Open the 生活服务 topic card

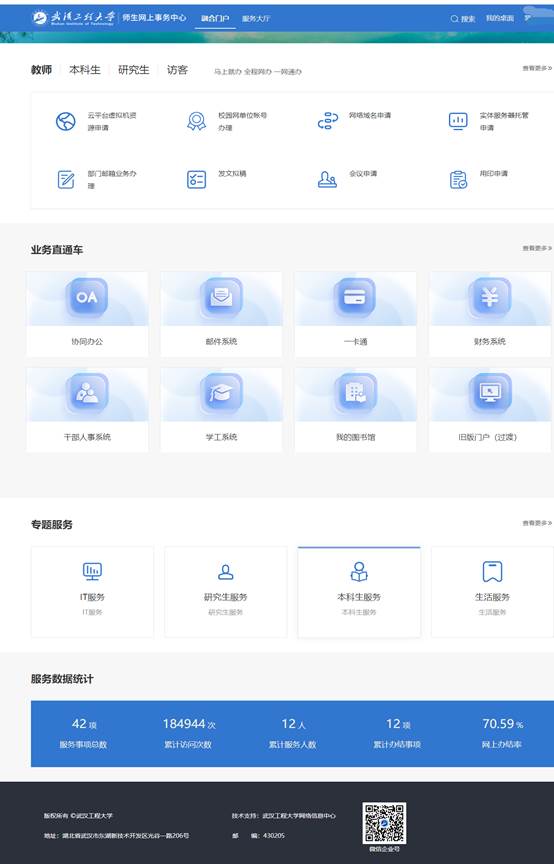[492, 592]
